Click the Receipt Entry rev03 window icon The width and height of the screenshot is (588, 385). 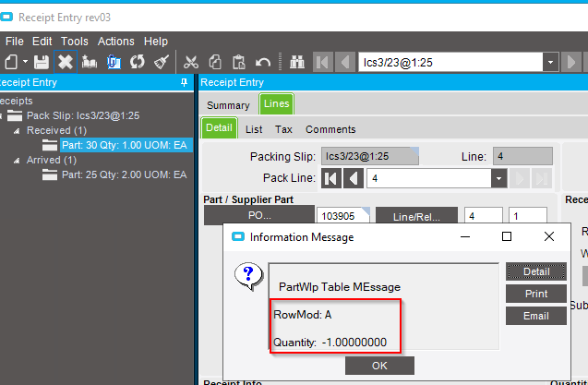[6, 17]
